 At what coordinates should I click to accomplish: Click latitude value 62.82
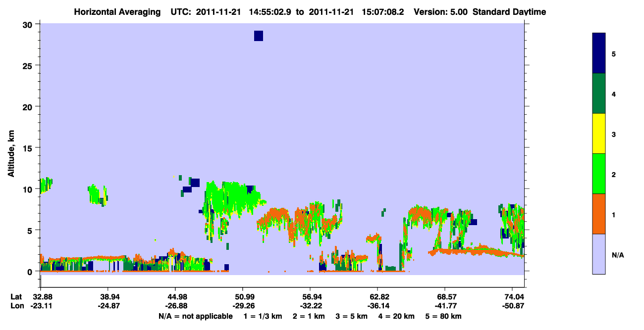(377, 297)
